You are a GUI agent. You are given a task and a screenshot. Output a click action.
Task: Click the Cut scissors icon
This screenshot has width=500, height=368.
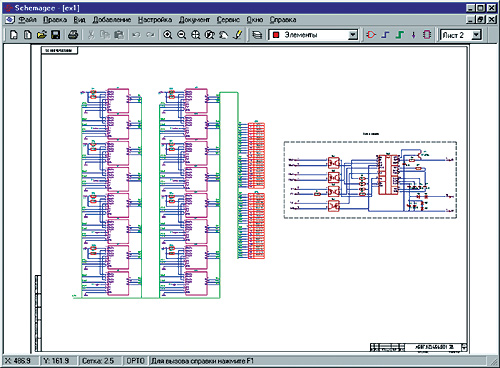(x=91, y=35)
